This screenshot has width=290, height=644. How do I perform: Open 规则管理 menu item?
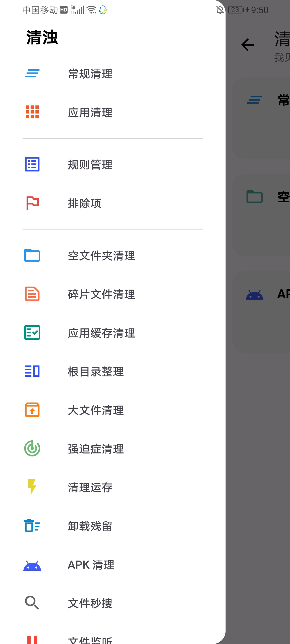113,164
